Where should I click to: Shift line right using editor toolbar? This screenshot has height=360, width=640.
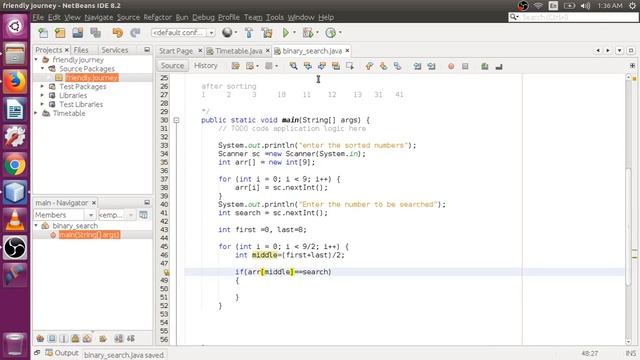pyautogui.click(x=431, y=66)
